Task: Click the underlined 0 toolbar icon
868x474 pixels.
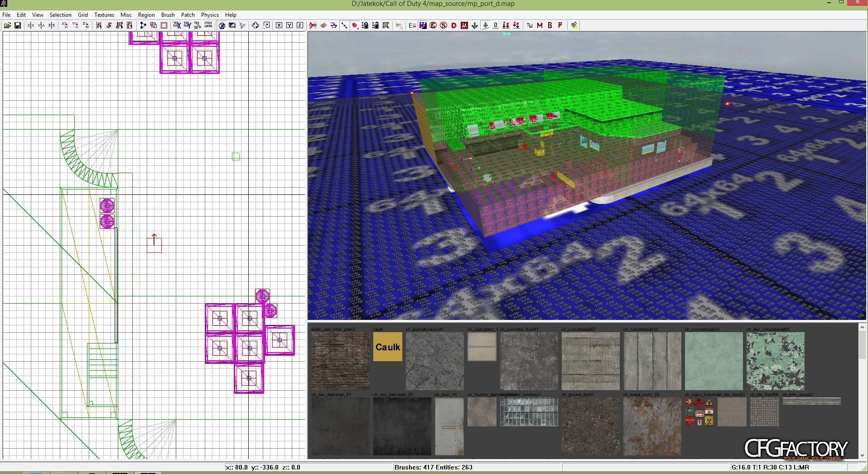Action: [496, 25]
